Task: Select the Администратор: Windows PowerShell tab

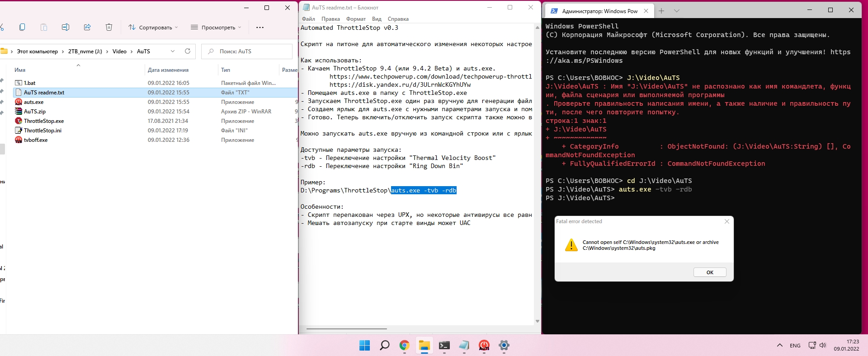Action: (x=599, y=11)
